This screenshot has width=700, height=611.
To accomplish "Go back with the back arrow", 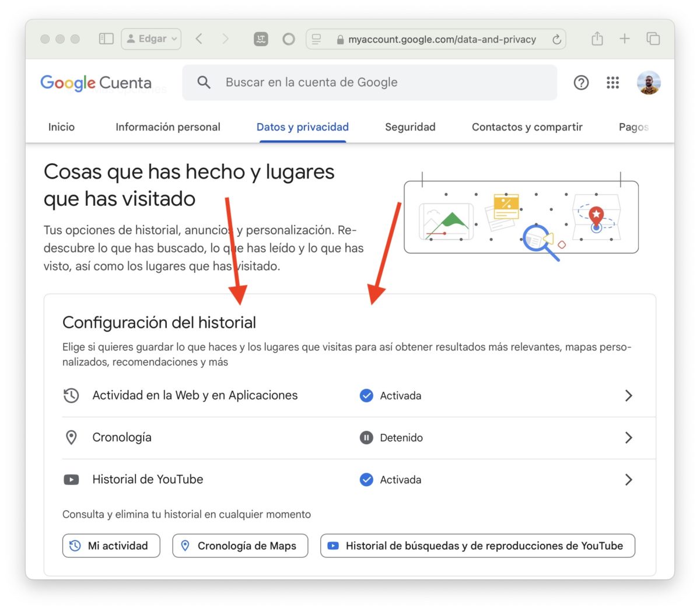I will (199, 39).
